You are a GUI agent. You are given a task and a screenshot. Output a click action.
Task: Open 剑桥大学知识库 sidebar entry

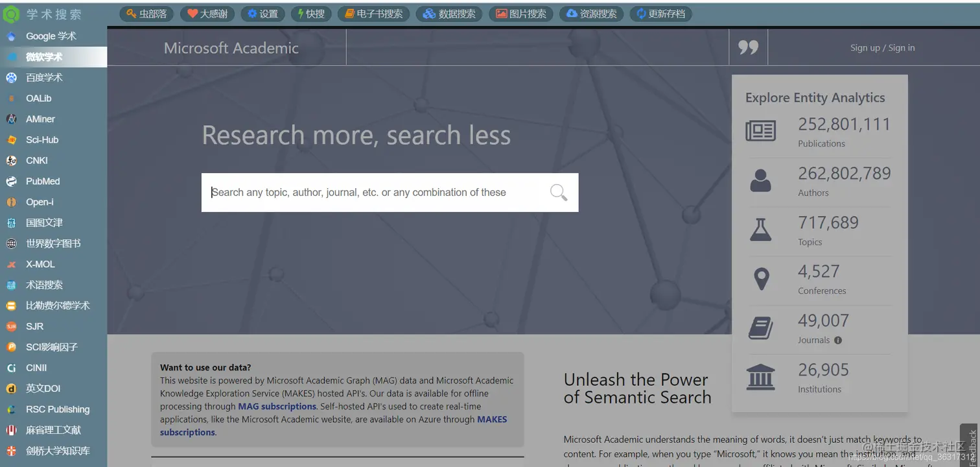[x=53, y=451]
